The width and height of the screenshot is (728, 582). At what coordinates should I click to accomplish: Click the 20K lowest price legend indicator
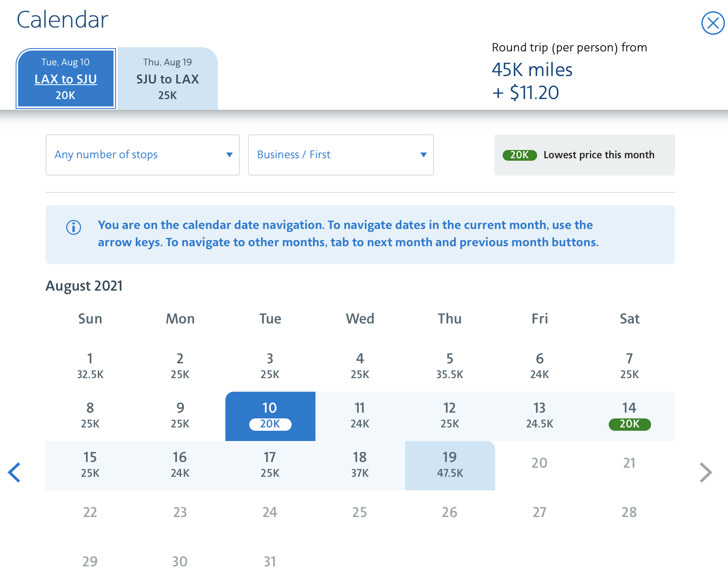point(519,155)
